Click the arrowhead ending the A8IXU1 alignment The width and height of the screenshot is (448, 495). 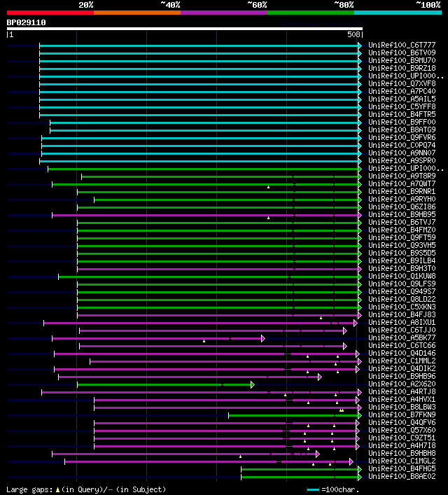point(355,323)
